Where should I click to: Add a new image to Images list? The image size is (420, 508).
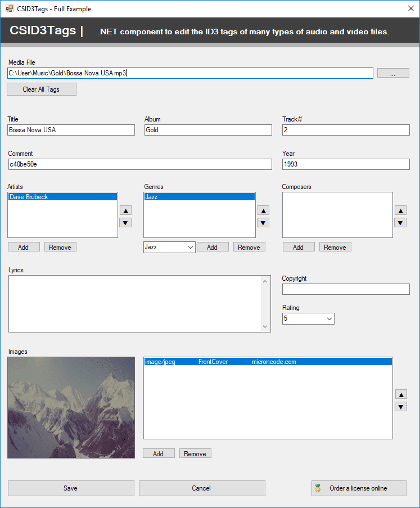pyautogui.click(x=159, y=453)
